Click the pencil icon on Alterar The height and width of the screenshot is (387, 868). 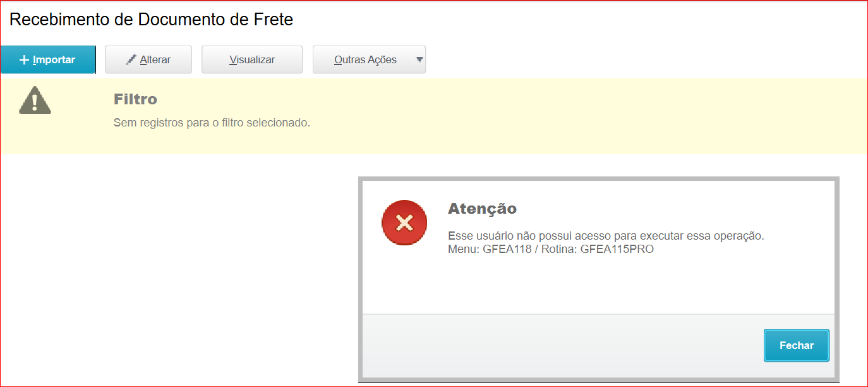point(131,59)
